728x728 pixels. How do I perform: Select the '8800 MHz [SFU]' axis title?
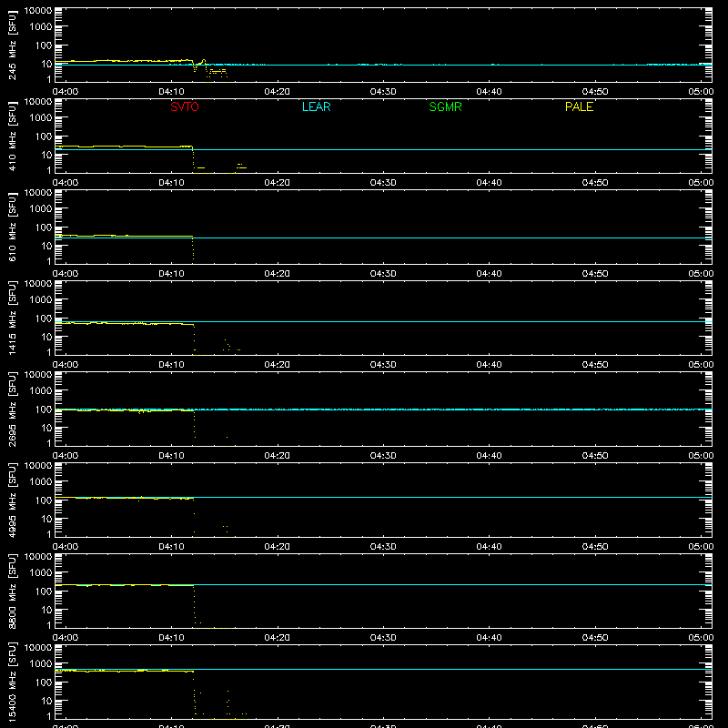coord(12,591)
